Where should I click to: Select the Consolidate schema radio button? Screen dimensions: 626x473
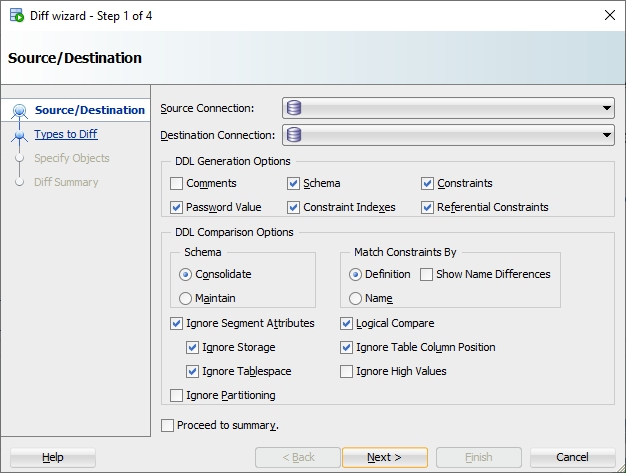click(x=185, y=275)
